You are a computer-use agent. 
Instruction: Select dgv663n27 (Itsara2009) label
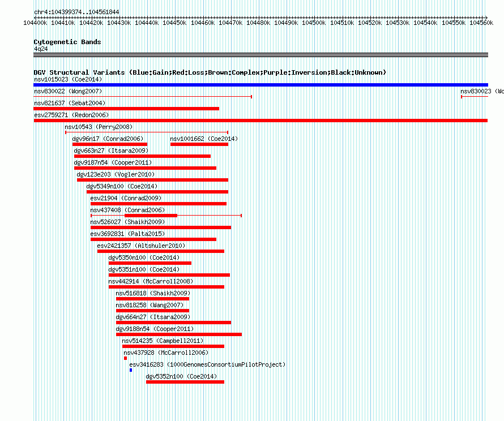[111, 151]
